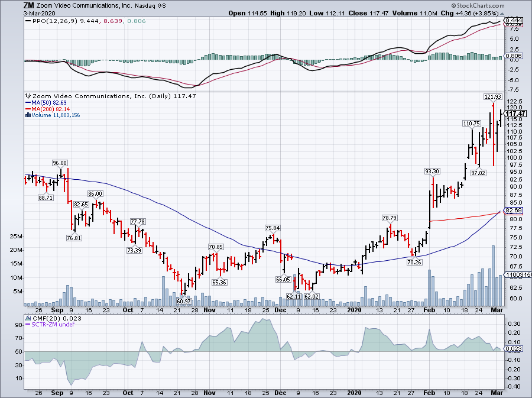Screen dimensions: 532x398
Task: Click the MA(50) 82.69 legend entry
Action: pos(49,103)
